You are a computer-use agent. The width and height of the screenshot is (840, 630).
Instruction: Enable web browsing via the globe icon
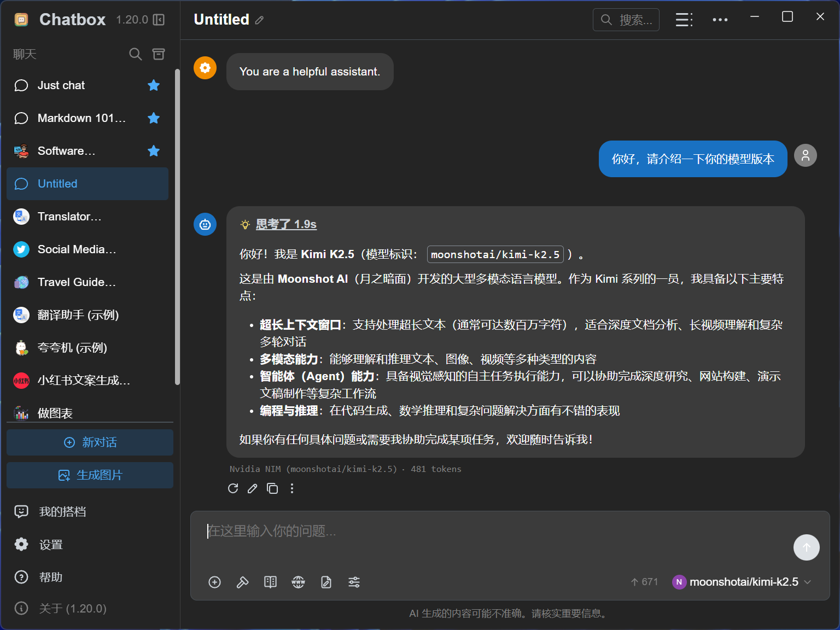click(x=298, y=582)
